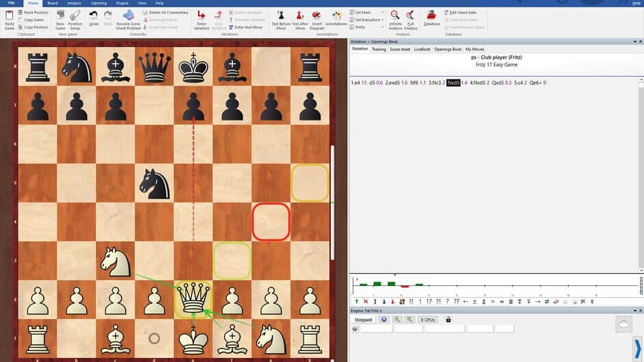Click move Qe6+ in notation
Image resolution: width=644 pixels, height=362 pixels.
(536, 83)
